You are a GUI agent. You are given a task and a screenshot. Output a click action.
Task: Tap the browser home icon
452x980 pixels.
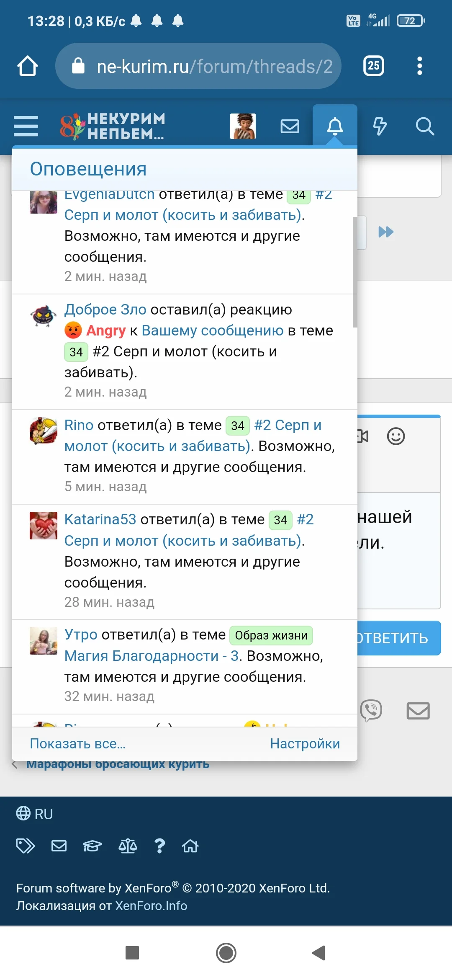click(x=28, y=66)
